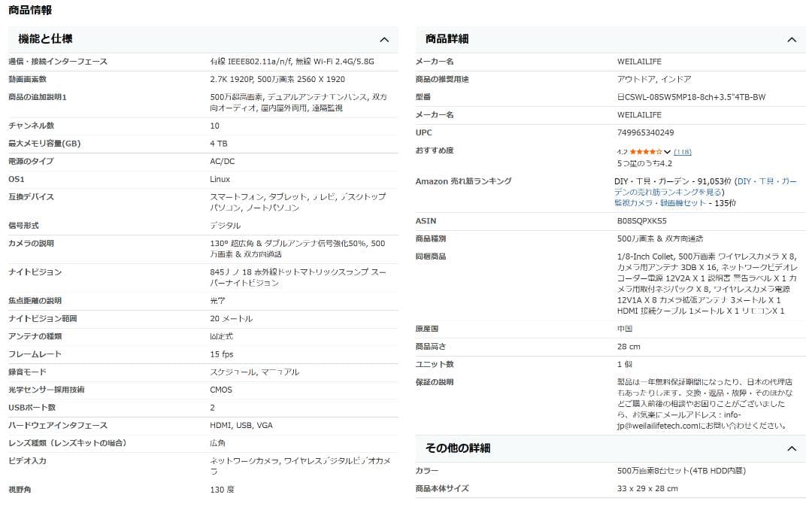Click the 商品詳細 collapse chevron
This screenshot has height=507, width=812.
tap(792, 39)
